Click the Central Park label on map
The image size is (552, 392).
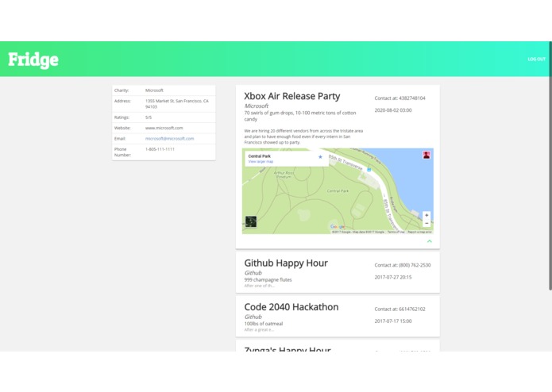338,191
